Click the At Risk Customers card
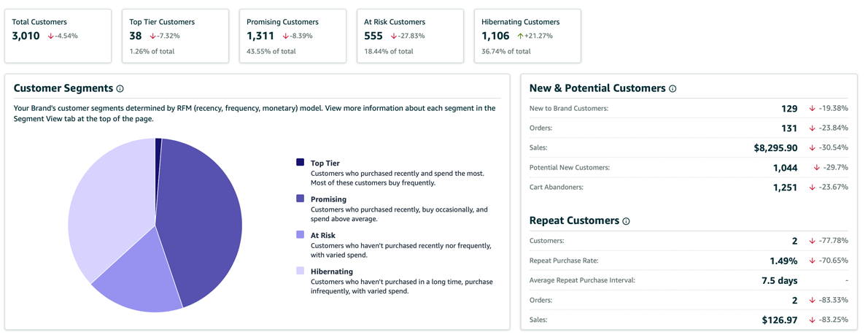 410,36
